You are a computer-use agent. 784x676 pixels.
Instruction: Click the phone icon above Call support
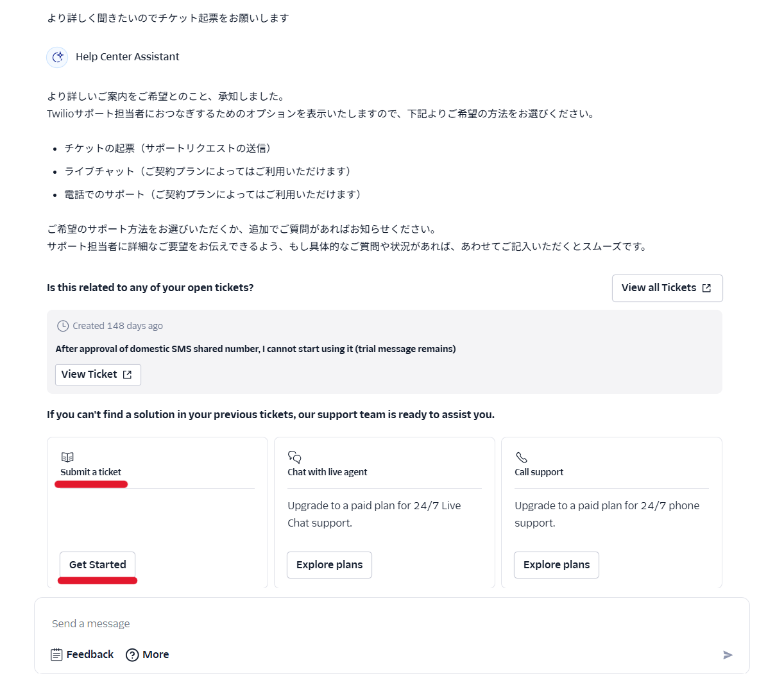tap(522, 457)
